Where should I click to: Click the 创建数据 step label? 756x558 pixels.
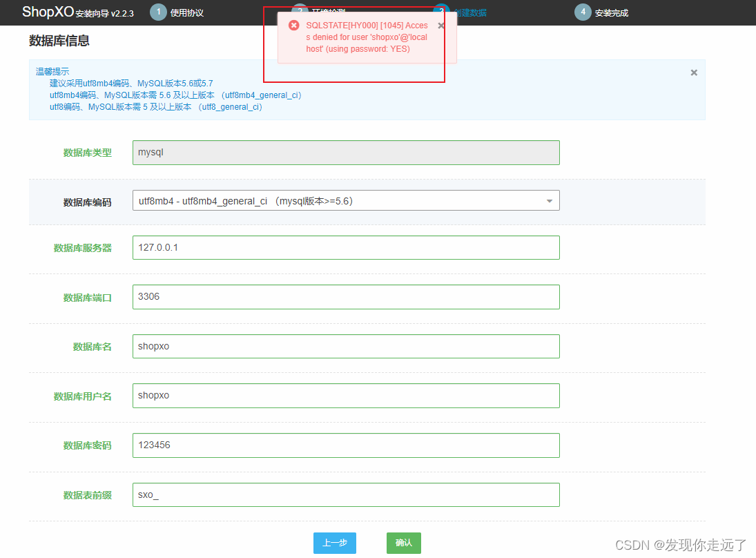click(x=470, y=13)
